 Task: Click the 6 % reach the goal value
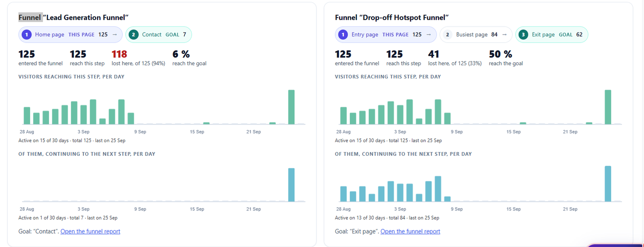coord(181,54)
